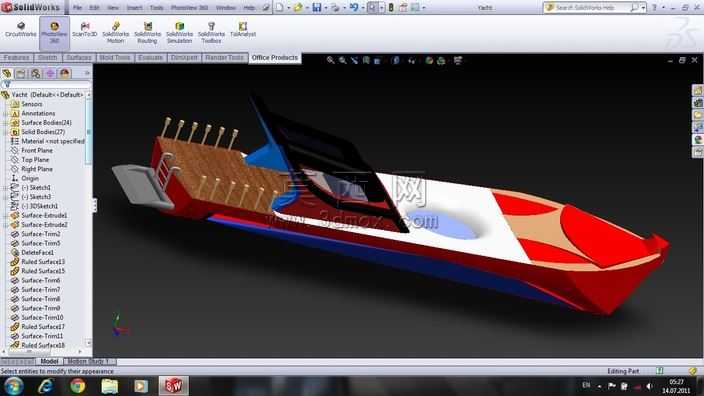Viewport: 704px width, 396px height.
Task: Switch to the Render Tools tab
Action: (x=224, y=57)
